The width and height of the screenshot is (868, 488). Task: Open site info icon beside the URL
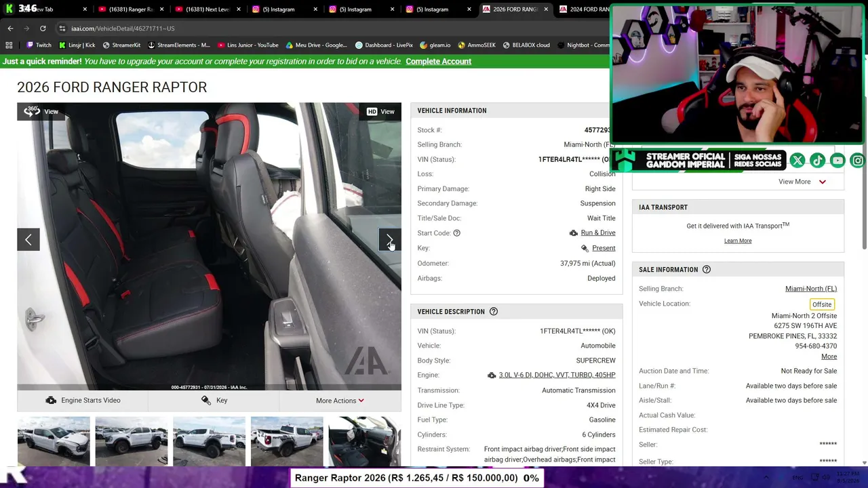(x=62, y=28)
